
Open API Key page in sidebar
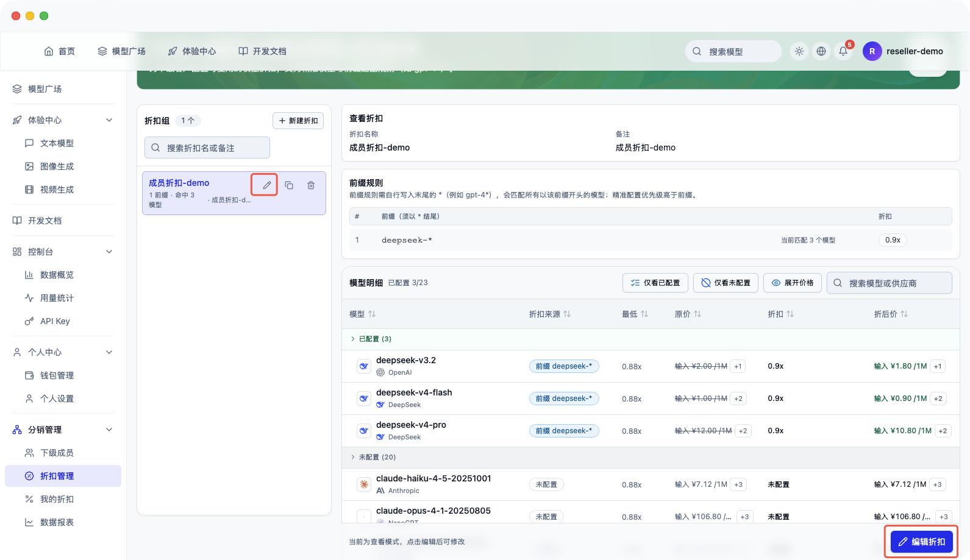coord(63,321)
